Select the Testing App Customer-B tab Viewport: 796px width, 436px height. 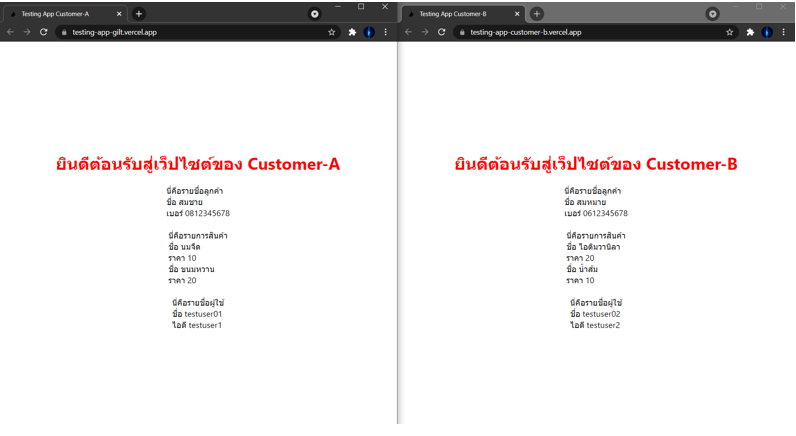(462, 14)
